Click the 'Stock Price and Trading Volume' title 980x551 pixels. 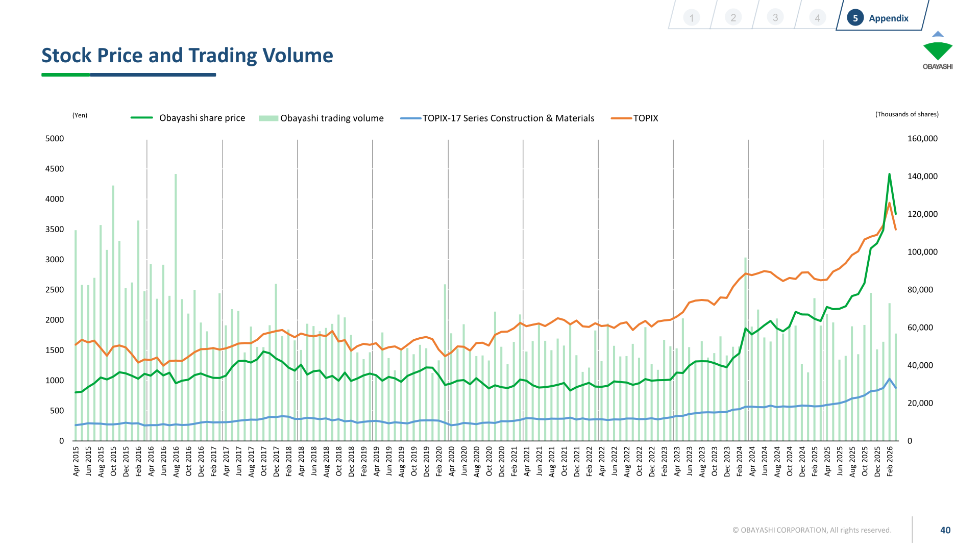187,55
